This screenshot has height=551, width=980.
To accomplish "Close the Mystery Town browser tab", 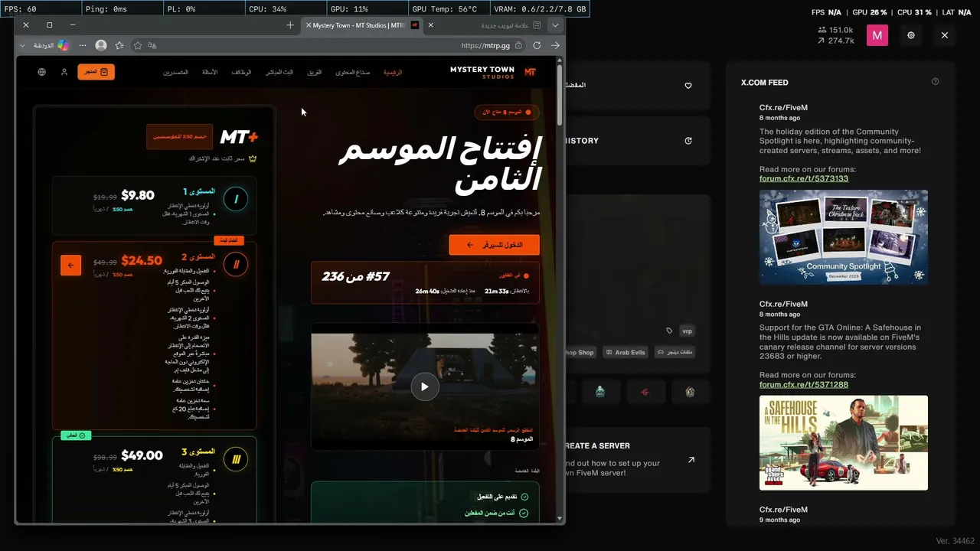I will 309,25.
